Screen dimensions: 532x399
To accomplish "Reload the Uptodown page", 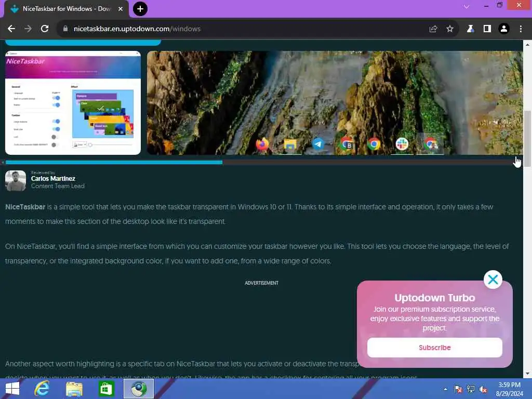I will tap(45, 29).
